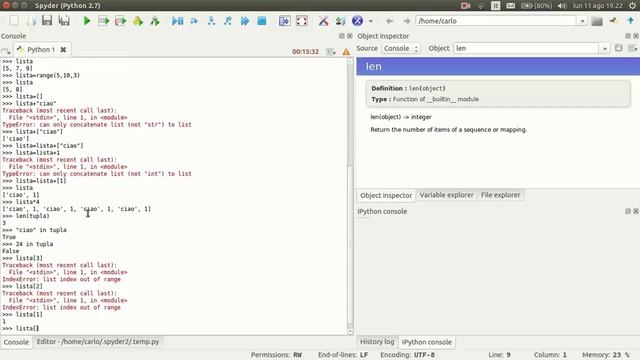Maximize the current pane
Viewport: 640px width, 360px height.
pos(284,21)
